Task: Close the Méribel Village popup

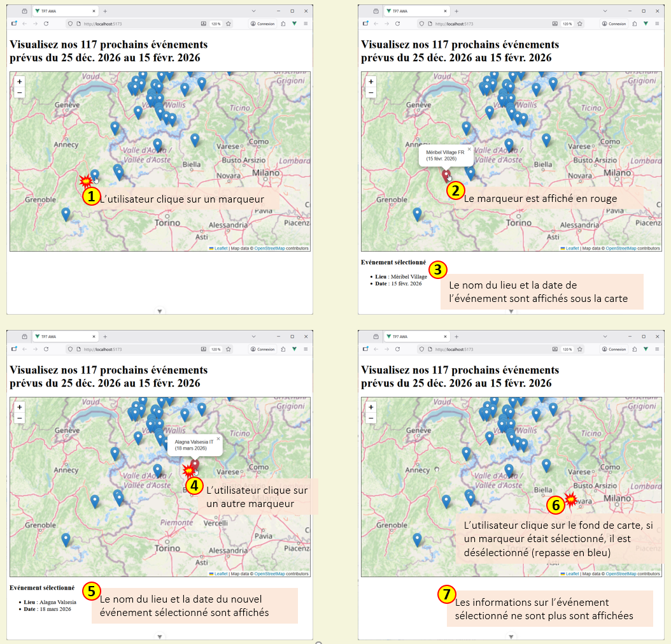Action: [469, 150]
